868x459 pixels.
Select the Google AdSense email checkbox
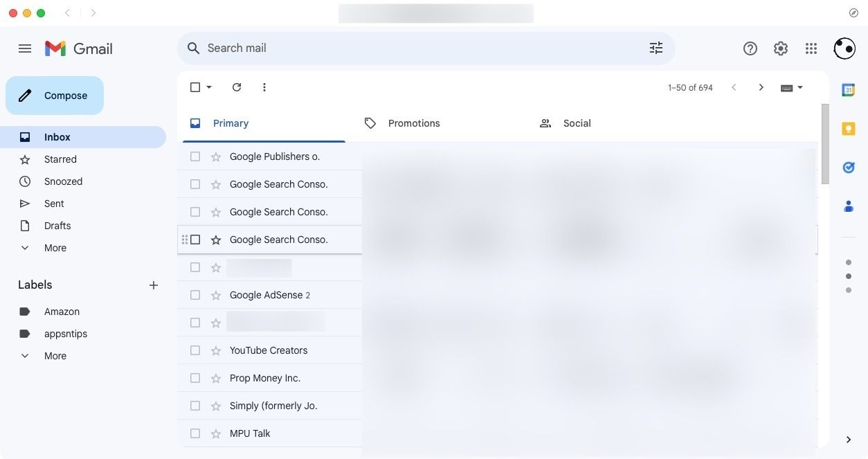pyautogui.click(x=195, y=295)
